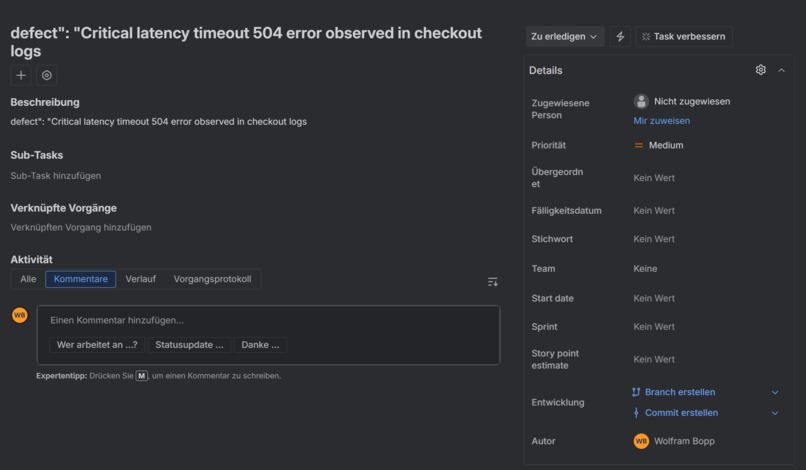Click the WB avatar beside comment box
The image size is (806, 470).
[20, 315]
